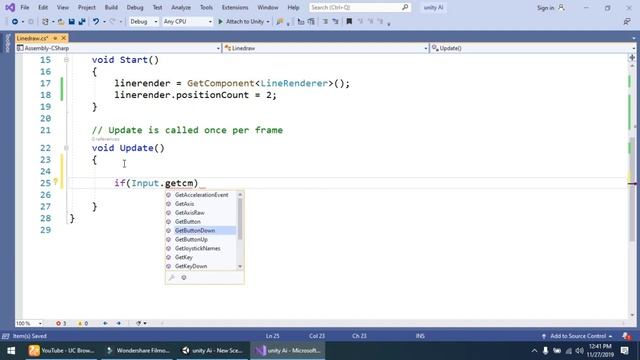Open the Linedraw class dropdown
Viewport: 640px width, 360px height.
tap(325, 48)
